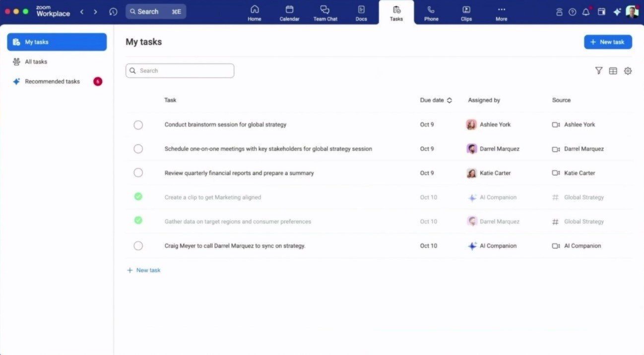Open the Phone tab
Screen dimensions: 644x355
431,12
